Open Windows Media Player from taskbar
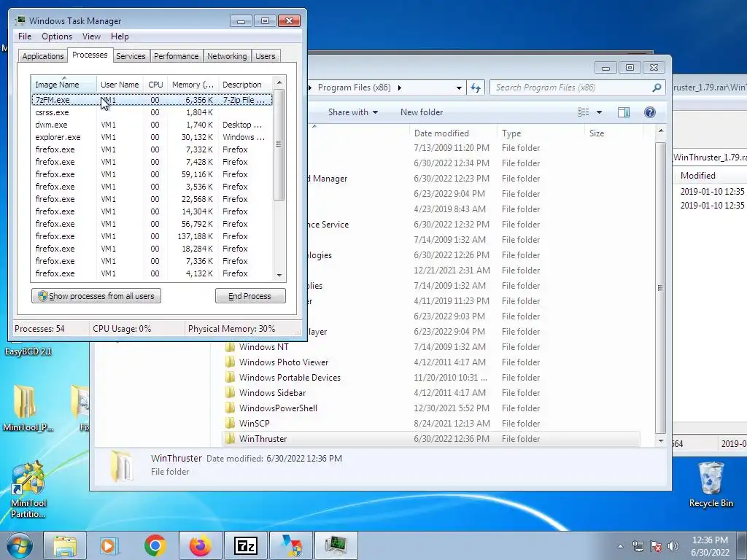This screenshot has height=560, width=747. click(x=109, y=545)
